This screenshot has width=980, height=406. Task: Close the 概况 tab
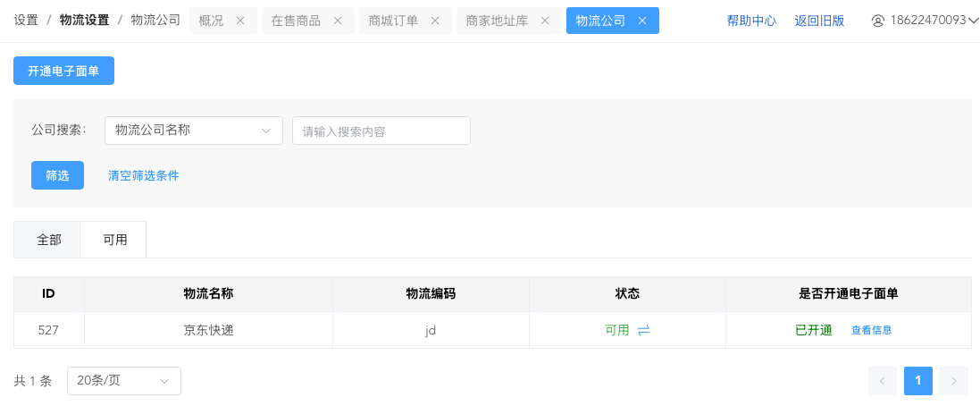point(240,21)
